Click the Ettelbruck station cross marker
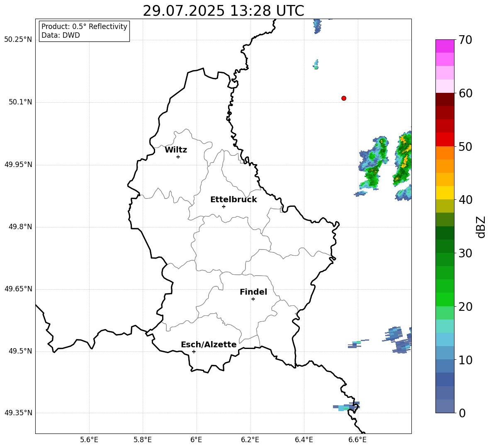Viewport: 491px width, 448px height. tap(224, 206)
